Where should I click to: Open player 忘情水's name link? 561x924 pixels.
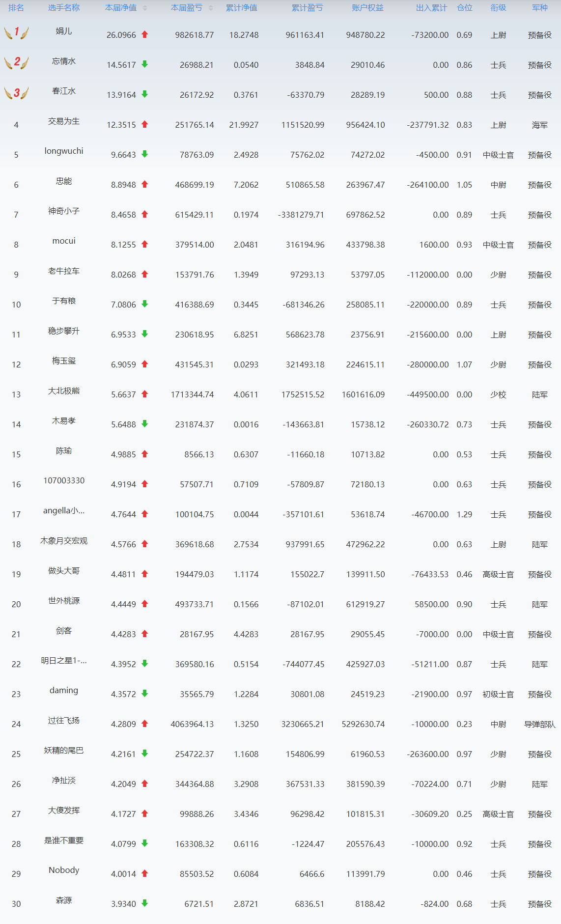point(64,61)
